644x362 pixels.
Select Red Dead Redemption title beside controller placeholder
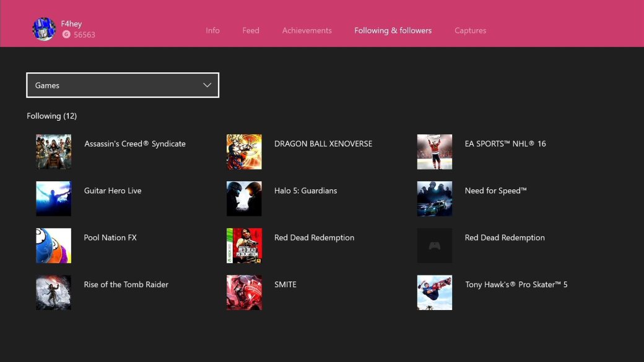[505, 238]
